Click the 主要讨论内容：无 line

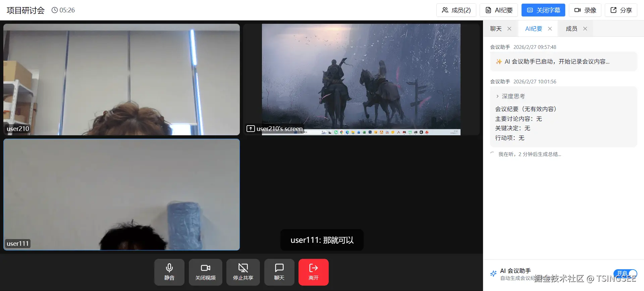(x=519, y=119)
